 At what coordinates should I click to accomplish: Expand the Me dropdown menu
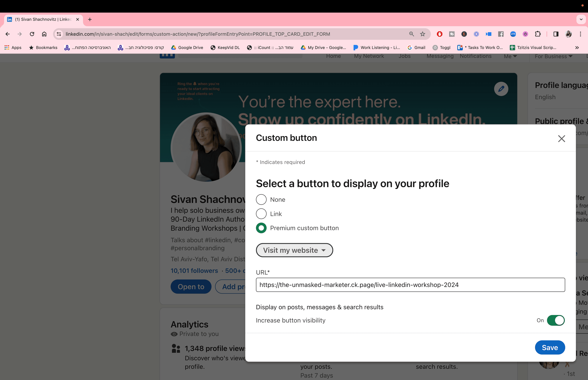[x=510, y=56]
